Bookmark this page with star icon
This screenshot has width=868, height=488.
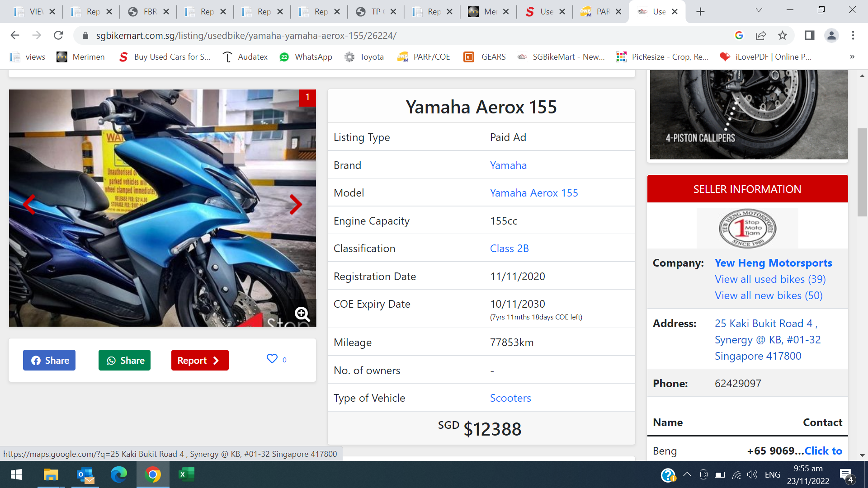[783, 35]
